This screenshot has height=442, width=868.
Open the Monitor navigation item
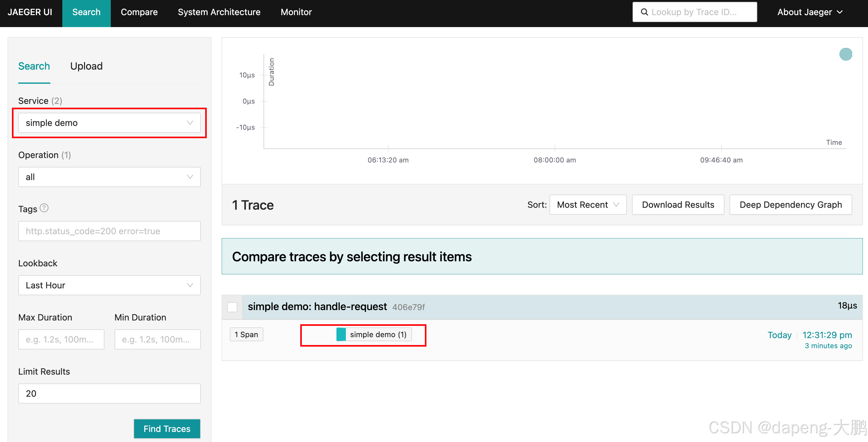coord(296,12)
